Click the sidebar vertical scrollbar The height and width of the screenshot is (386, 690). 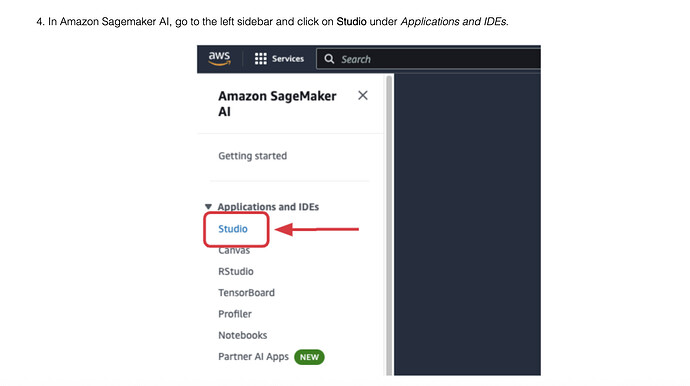pyautogui.click(x=389, y=224)
